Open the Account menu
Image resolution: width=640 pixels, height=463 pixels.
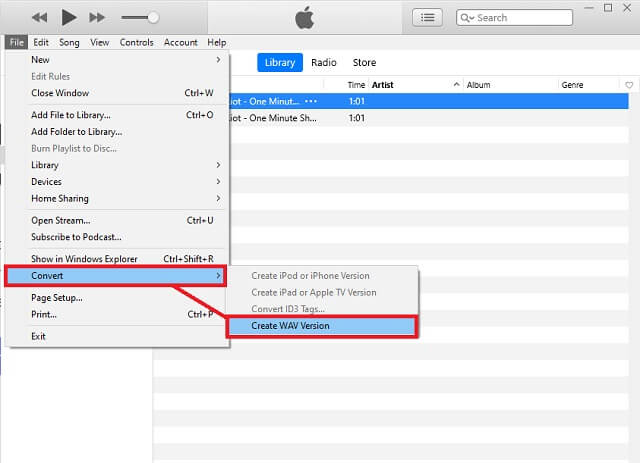click(180, 42)
